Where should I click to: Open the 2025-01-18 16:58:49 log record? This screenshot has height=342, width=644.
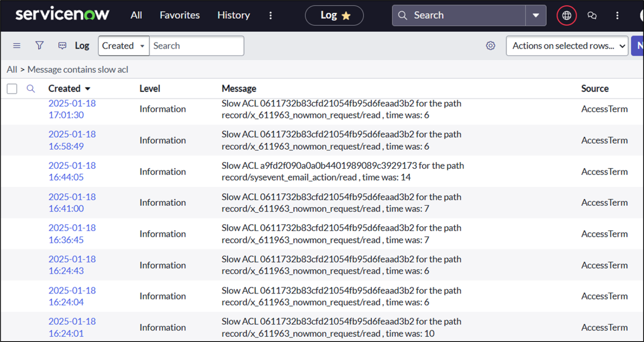click(72, 140)
